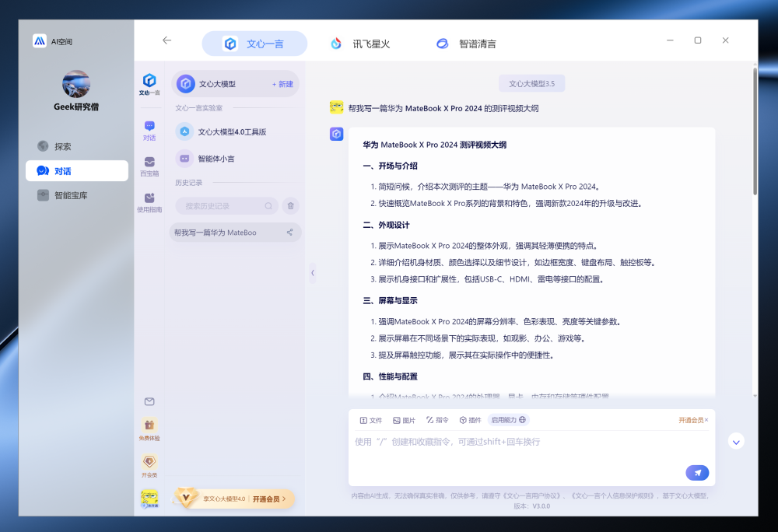Select the 文心大模型 model entry
This screenshot has width=778, height=532.
coord(235,84)
